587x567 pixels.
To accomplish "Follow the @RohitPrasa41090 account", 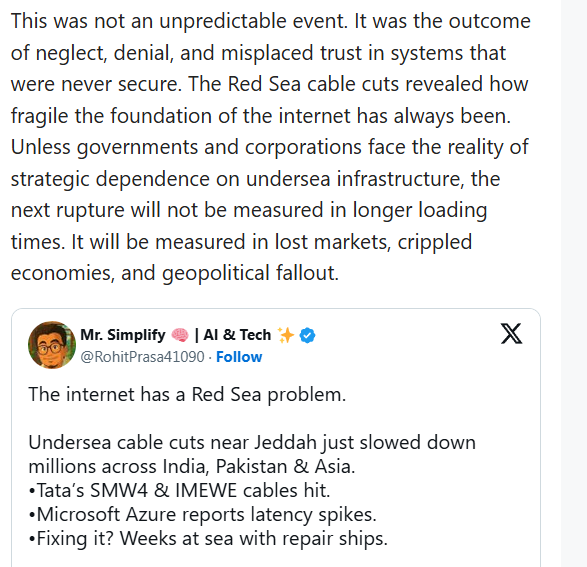I will (x=239, y=357).
